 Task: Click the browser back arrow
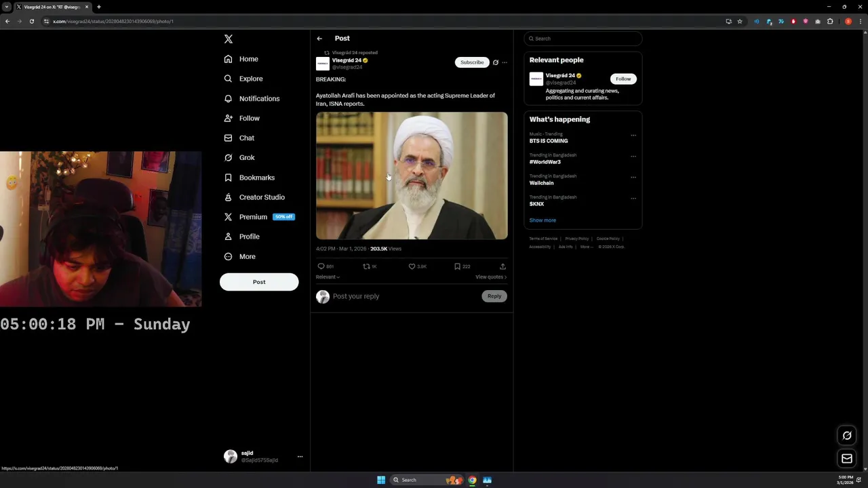[x=7, y=21]
